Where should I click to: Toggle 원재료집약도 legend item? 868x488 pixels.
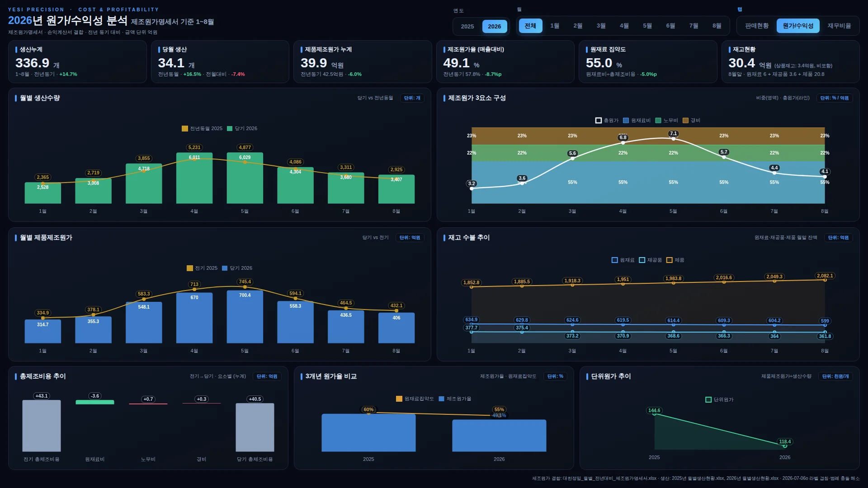click(415, 399)
